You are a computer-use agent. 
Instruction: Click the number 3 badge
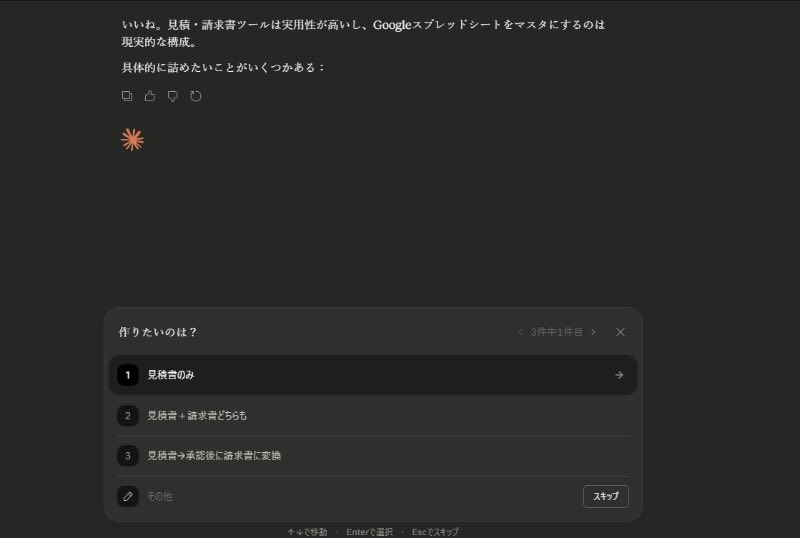[x=128, y=455]
